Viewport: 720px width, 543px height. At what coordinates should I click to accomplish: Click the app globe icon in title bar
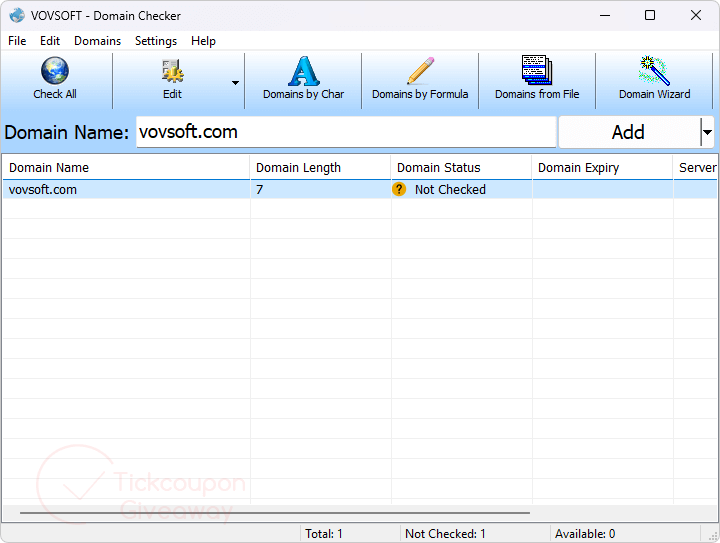(x=17, y=15)
